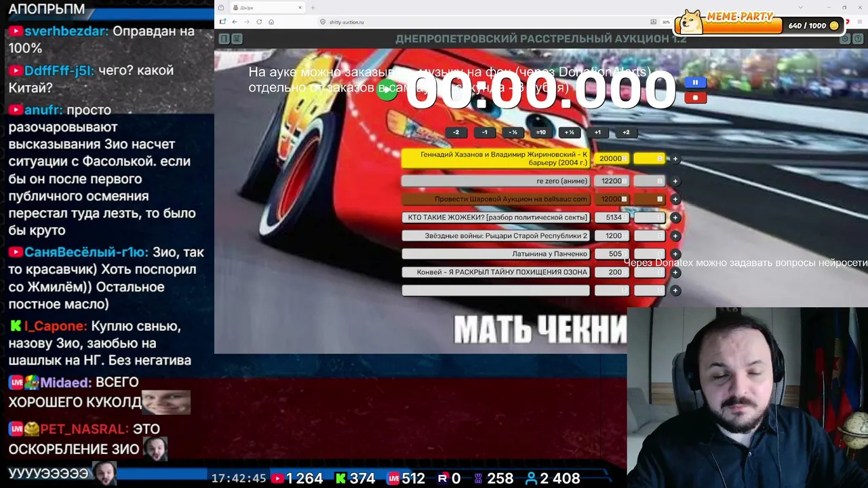Reload the shitty-auction.ru page
This screenshot has height=488, width=868.
259,22
